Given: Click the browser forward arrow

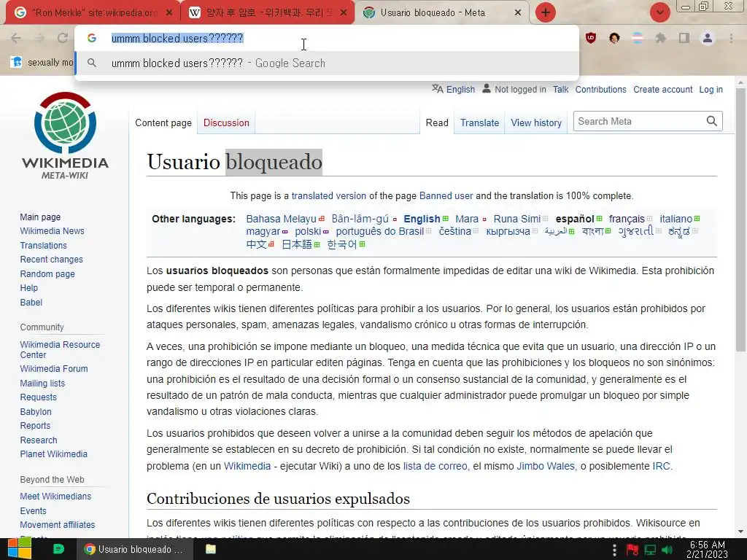Looking at the screenshot, I should point(39,38).
